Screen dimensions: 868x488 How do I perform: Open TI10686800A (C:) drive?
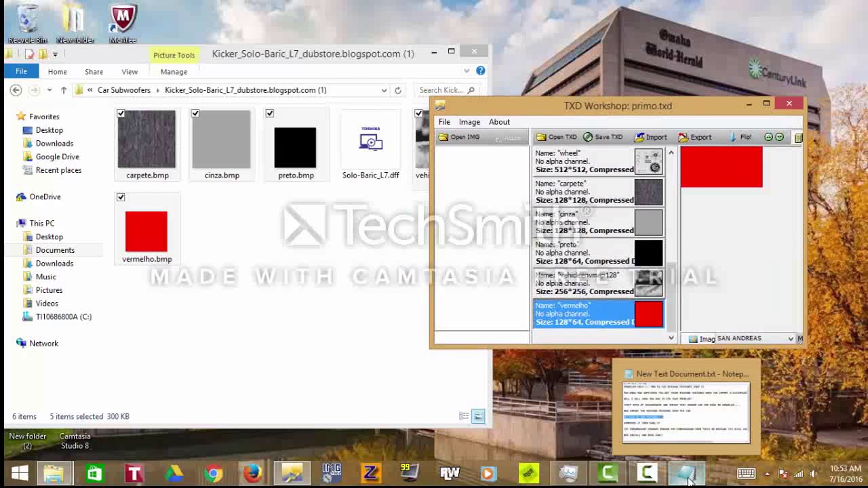(x=63, y=317)
